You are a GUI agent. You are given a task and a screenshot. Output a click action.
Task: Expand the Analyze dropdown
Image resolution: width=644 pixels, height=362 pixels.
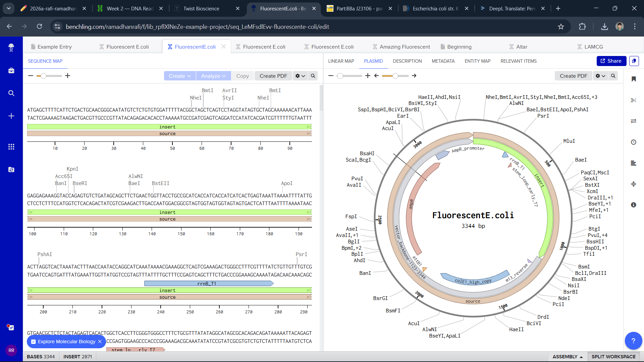coord(213,76)
